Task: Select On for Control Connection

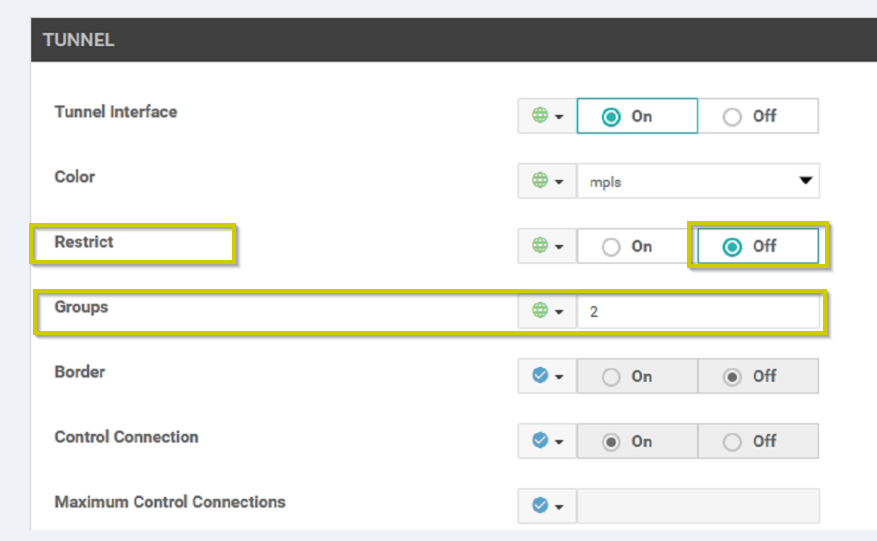Action: 637,441
